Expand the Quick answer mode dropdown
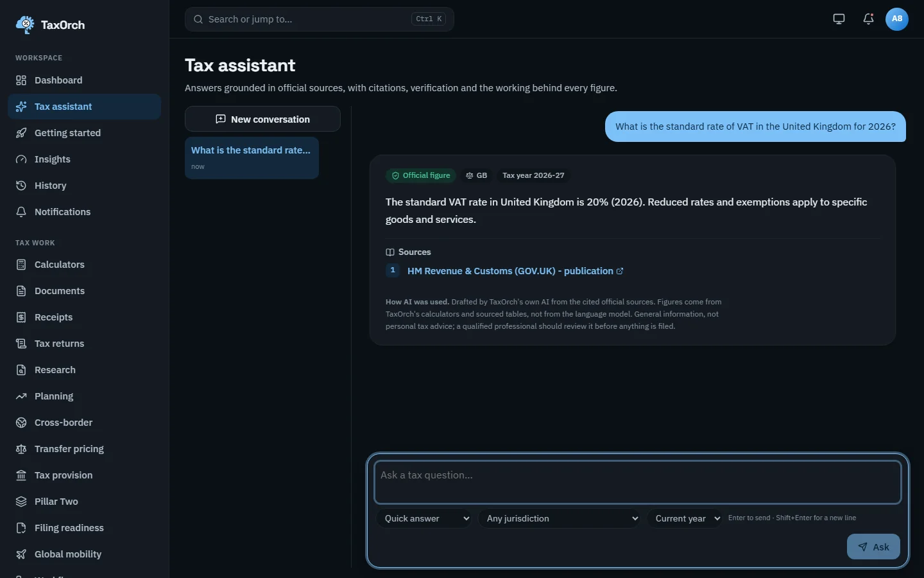Screen dimensions: 924x578 424,518
